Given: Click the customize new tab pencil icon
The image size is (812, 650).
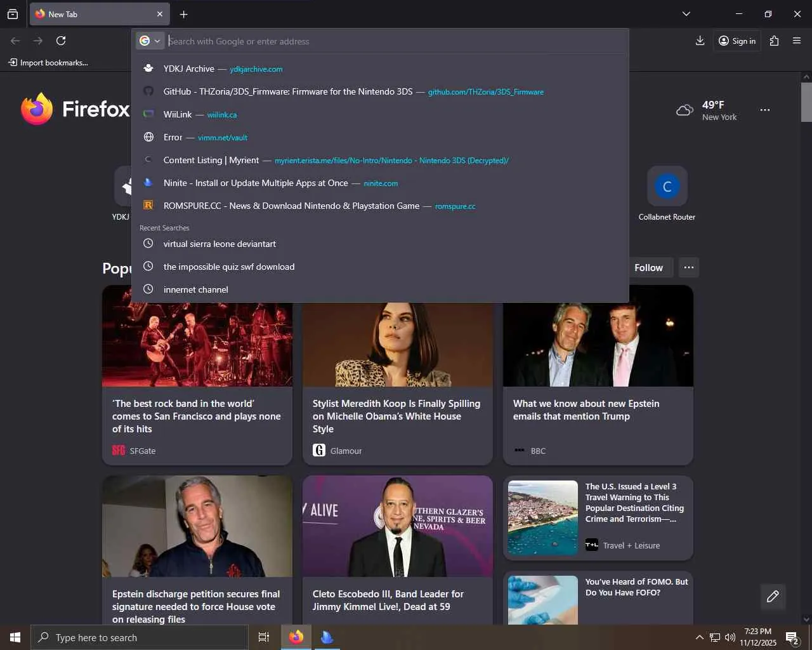Looking at the screenshot, I should pos(773,597).
